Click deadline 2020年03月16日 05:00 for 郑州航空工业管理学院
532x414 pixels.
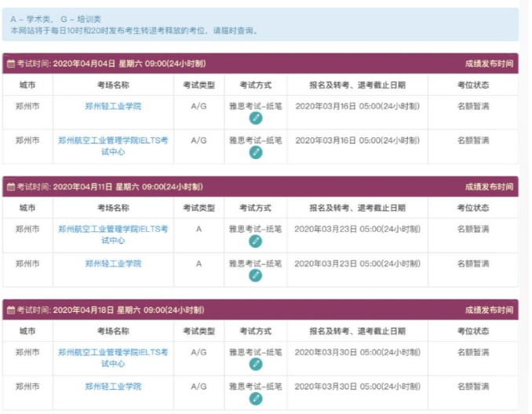(358, 140)
